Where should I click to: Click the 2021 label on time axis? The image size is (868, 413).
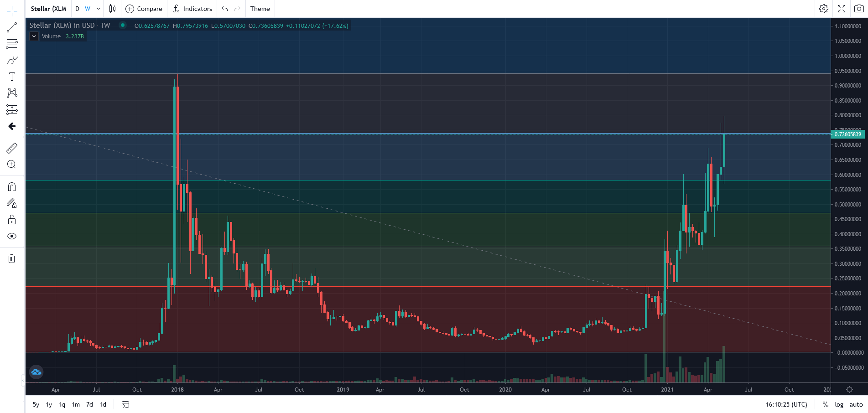[667, 390]
